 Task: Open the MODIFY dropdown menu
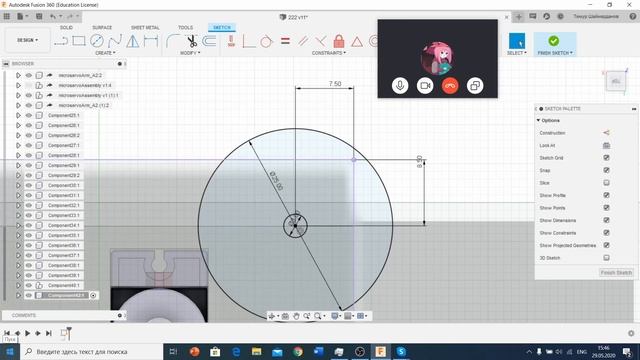click(190, 53)
